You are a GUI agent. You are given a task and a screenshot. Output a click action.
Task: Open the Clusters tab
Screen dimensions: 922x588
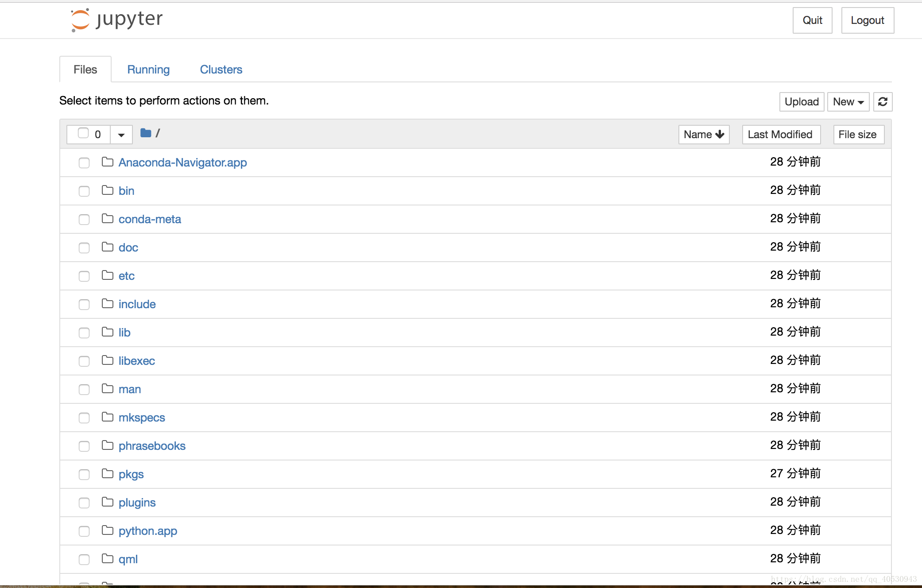click(221, 70)
